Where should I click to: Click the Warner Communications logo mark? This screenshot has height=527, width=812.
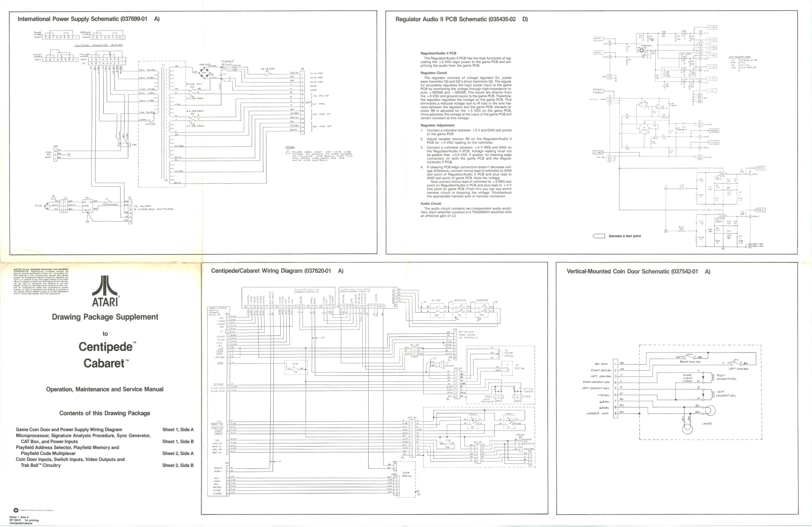[x=16, y=510]
